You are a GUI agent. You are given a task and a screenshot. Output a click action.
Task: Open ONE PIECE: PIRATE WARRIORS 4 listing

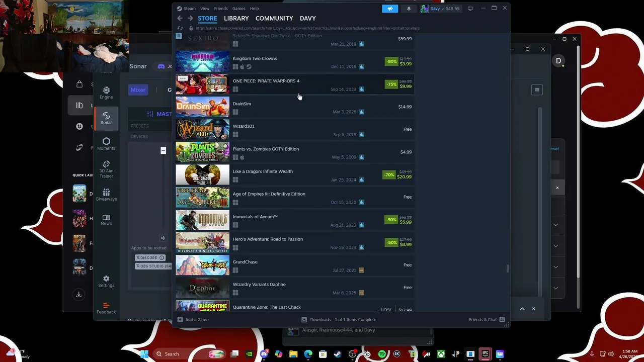pos(294,84)
